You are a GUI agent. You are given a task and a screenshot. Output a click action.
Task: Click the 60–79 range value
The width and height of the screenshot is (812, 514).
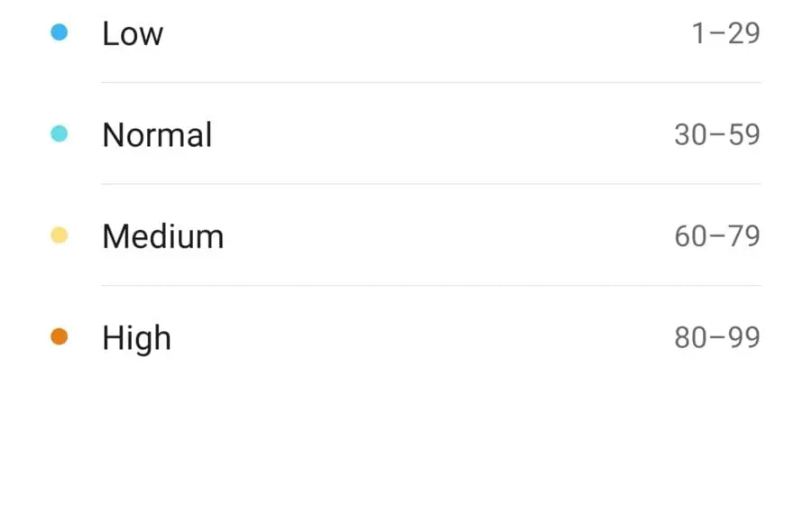click(x=717, y=236)
